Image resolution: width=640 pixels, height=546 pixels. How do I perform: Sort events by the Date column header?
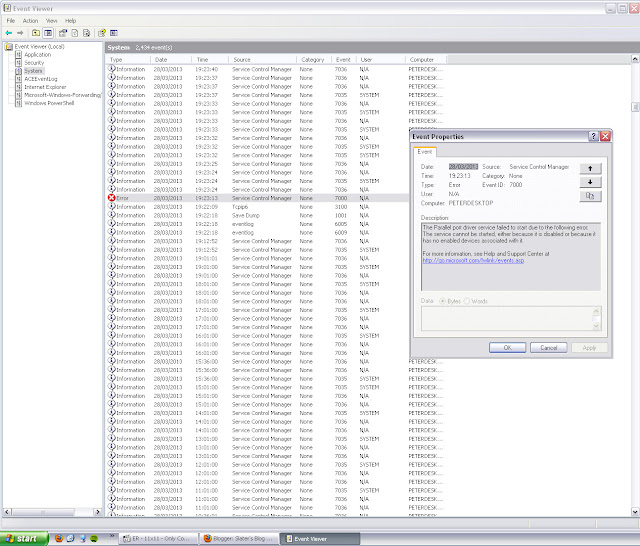point(172,60)
